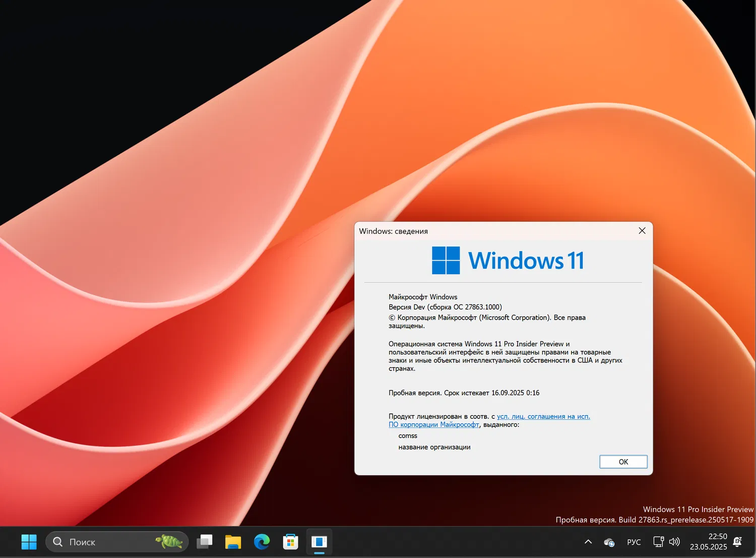Screen dimensions: 756x558
Task: Open the РУС language switcher
Action: [x=634, y=542]
